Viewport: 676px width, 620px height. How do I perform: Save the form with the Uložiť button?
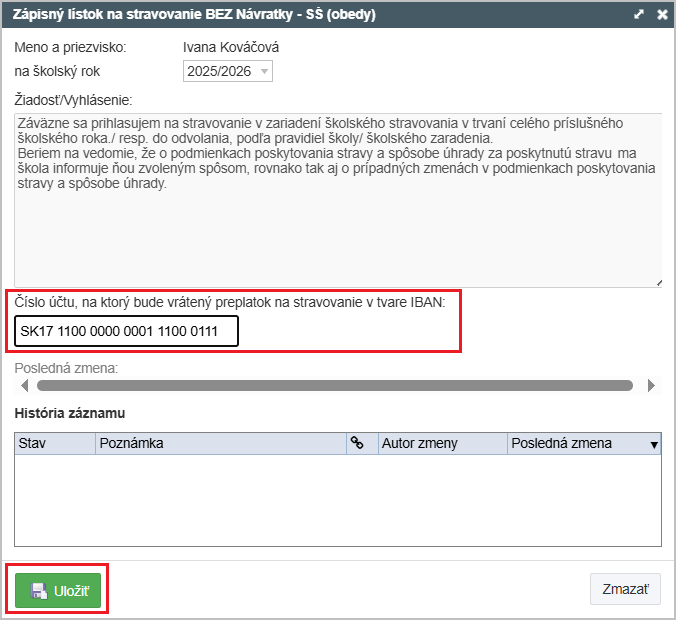point(58,590)
